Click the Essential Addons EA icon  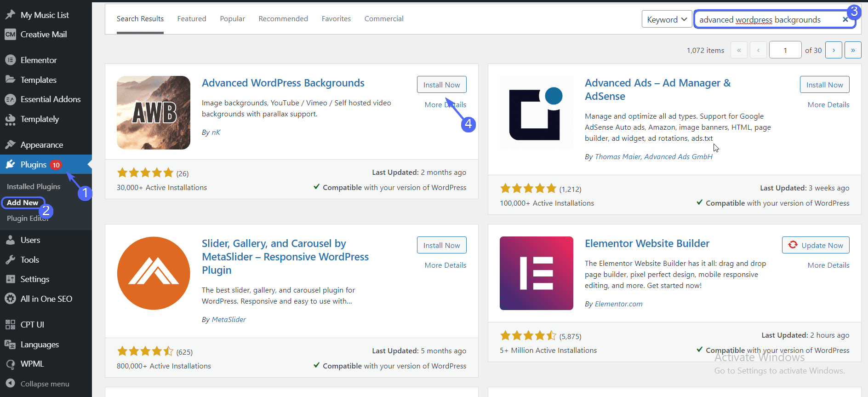click(x=10, y=99)
